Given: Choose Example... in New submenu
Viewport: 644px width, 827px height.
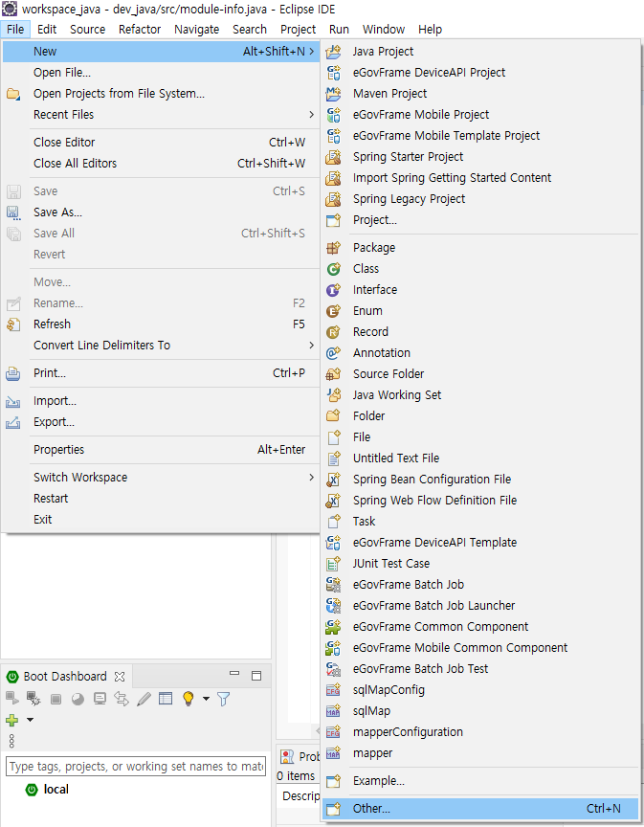Looking at the screenshot, I should pos(480,781).
